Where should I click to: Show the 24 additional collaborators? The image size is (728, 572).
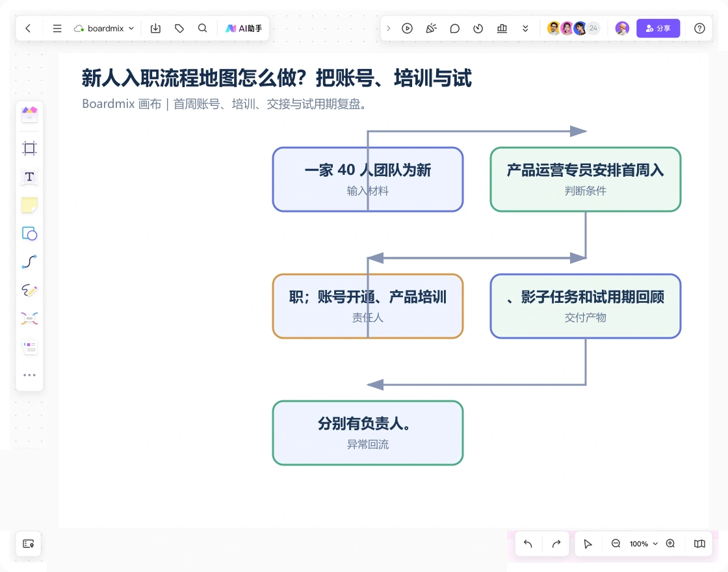pyautogui.click(x=593, y=29)
